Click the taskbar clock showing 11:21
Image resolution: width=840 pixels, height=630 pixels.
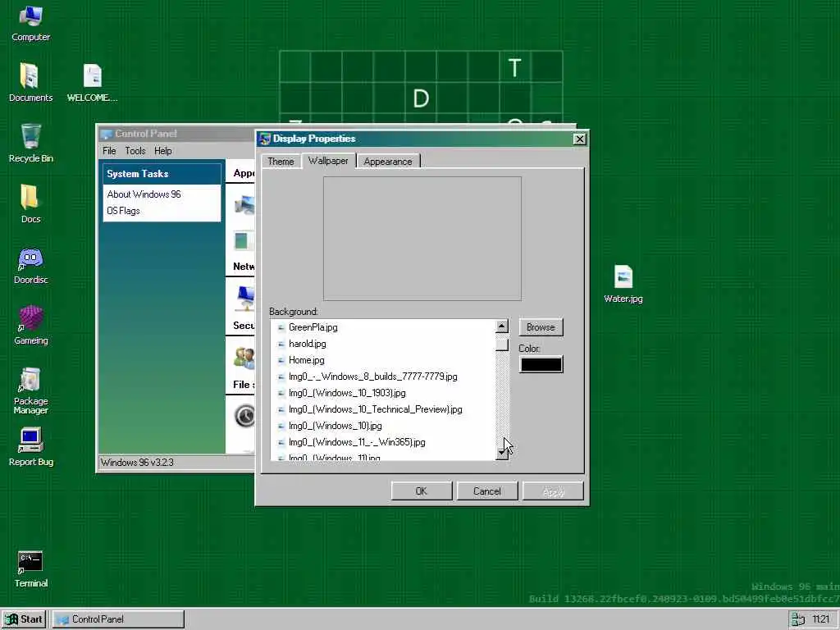[820, 619]
